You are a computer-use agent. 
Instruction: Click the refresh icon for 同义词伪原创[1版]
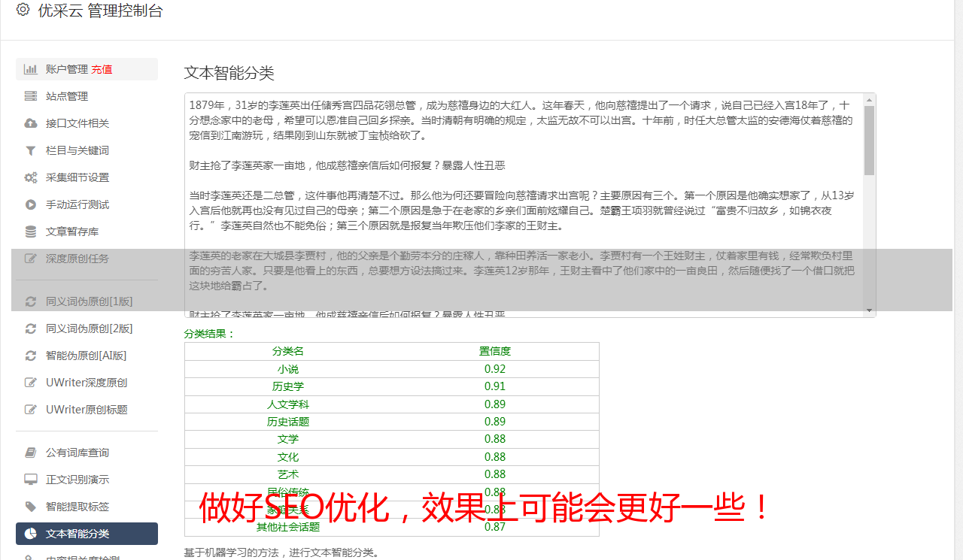pos(31,301)
